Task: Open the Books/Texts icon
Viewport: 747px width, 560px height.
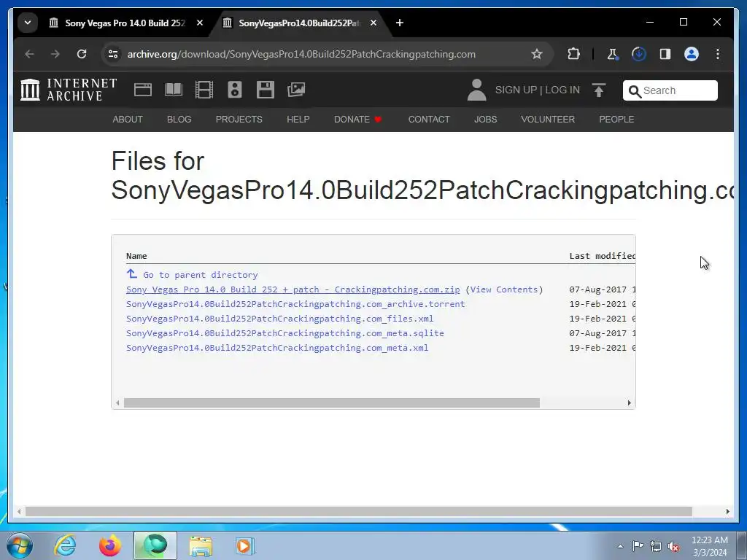Action: click(x=174, y=90)
